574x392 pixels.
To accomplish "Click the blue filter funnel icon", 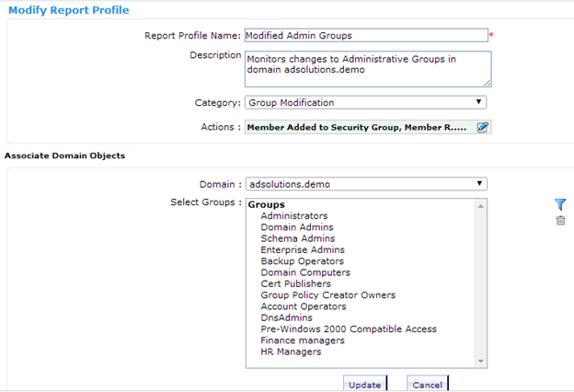I will [560, 204].
